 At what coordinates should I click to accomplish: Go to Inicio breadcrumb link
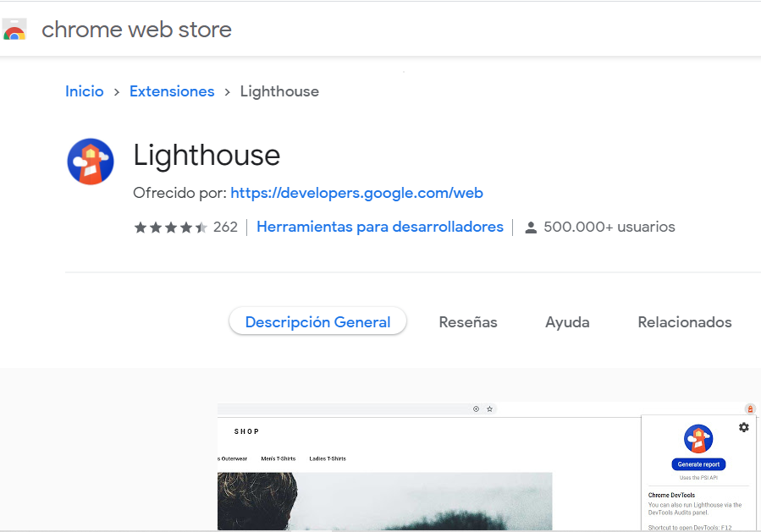point(85,91)
